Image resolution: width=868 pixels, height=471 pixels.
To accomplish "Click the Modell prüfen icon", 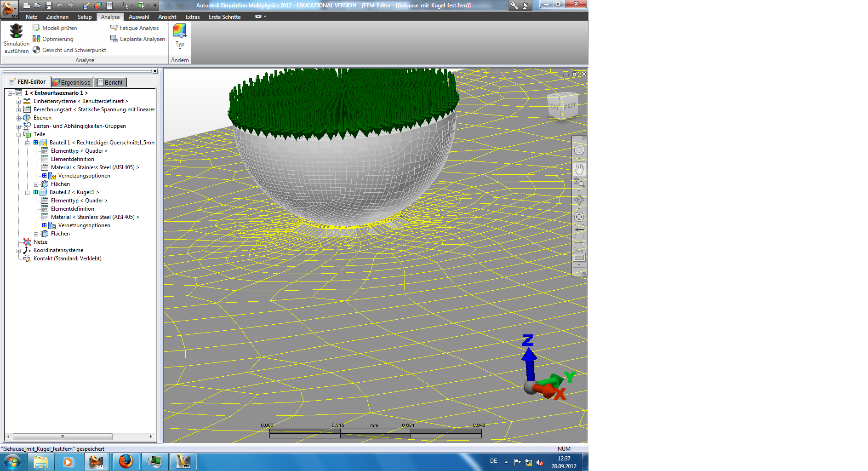I will tap(36, 28).
